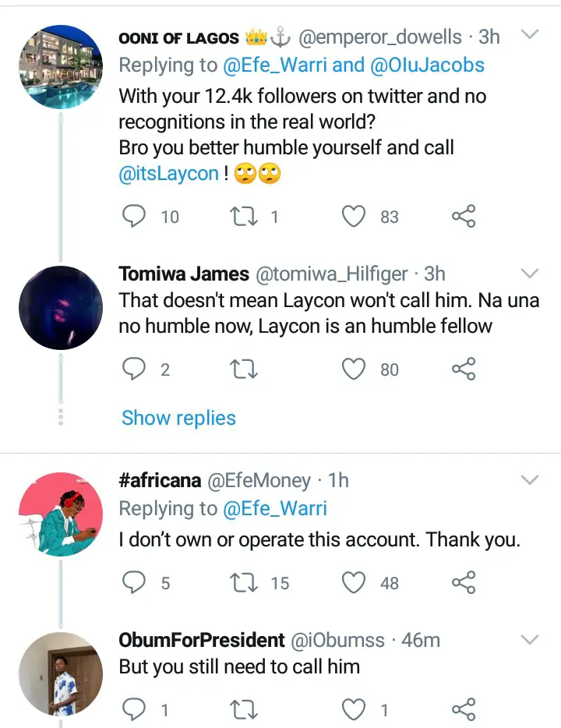Expand Tomiwa James tweet options chevron
This screenshot has height=728, width=561.
529,274
